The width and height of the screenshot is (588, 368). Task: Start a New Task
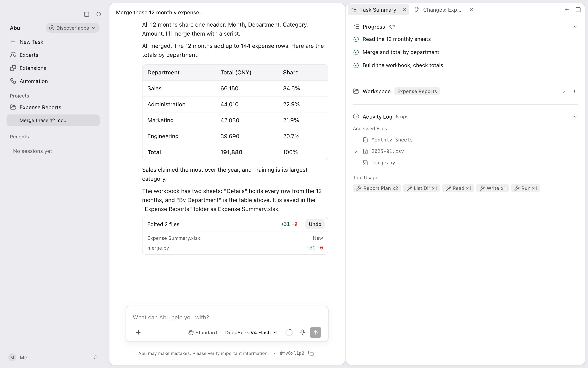pos(53,42)
